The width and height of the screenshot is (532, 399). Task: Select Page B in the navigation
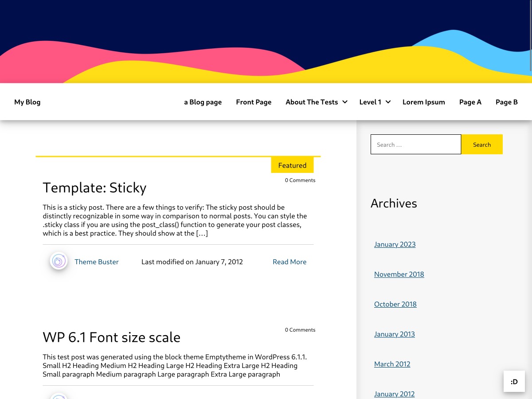(507, 102)
